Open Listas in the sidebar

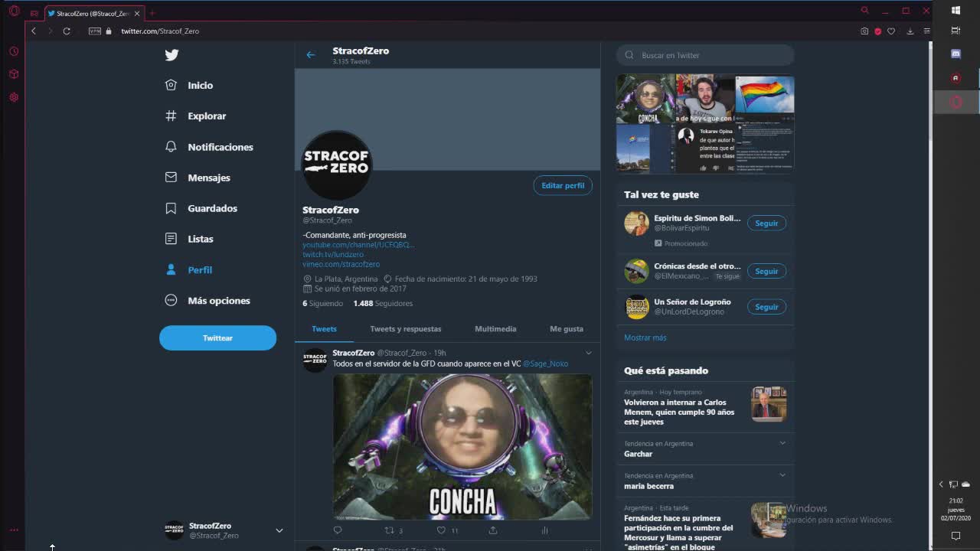pos(189,239)
